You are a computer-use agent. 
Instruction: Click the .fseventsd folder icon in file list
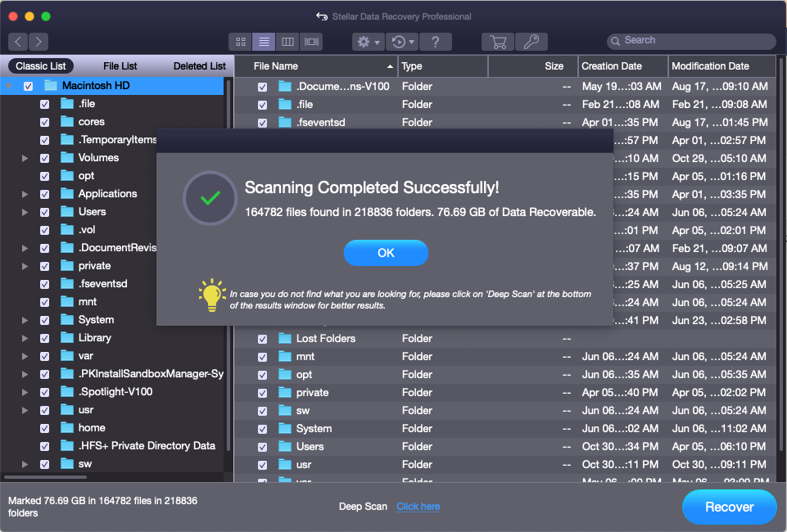pyautogui.click(x=285, y=122)
